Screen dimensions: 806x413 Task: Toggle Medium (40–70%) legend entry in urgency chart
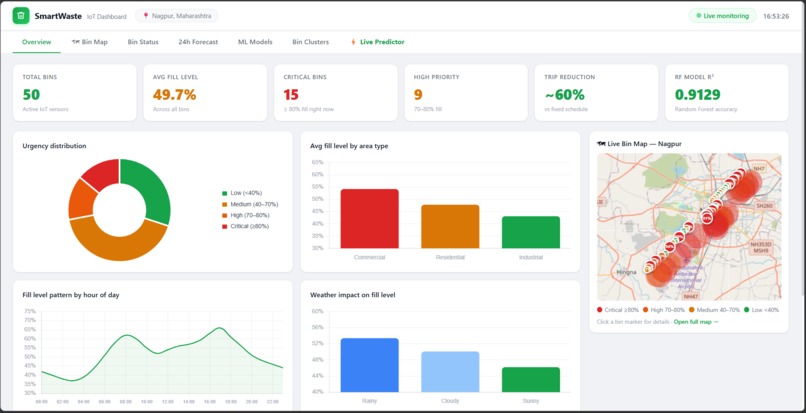pyautogui.click(x=250, y=204)
